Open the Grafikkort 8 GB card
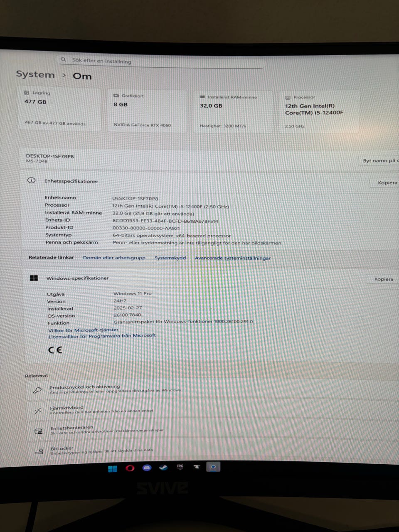399x532 pixels. pos(147,111)
